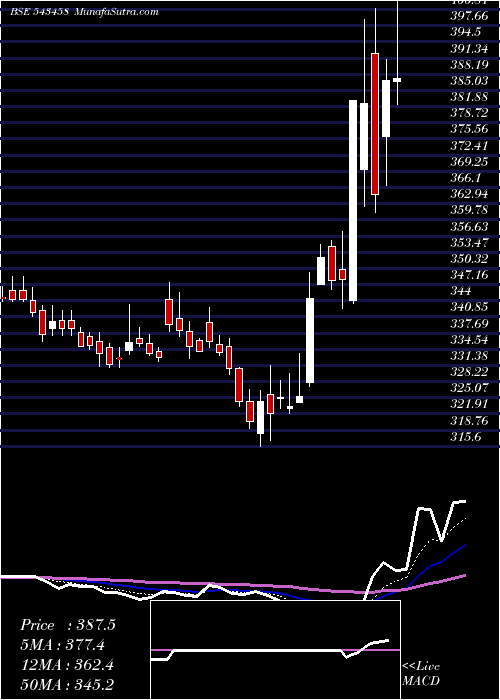The image size is (500, 700).
Task: Select the 394.5 price axis label
Action: [x=467, y=33]
